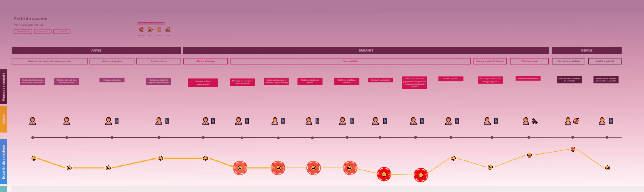Click the heart-eyes emoji on the emotional curve
The height and width of the screenshot is (192, 644).
[573, 149]
